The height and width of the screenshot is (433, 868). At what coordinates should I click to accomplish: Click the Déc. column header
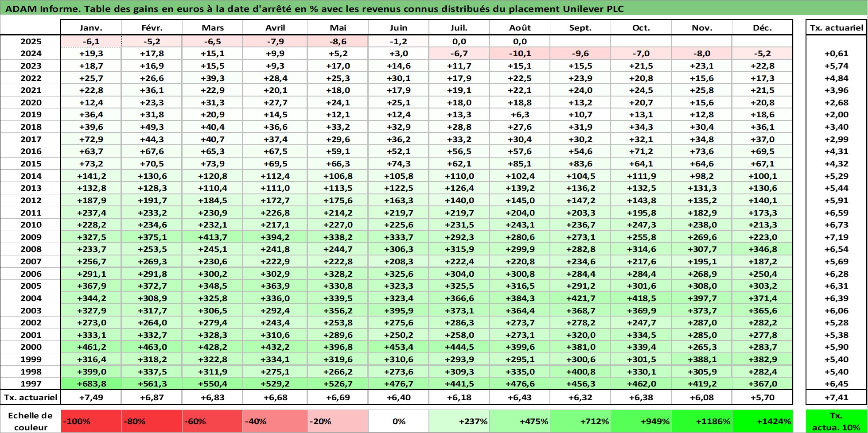763,27
